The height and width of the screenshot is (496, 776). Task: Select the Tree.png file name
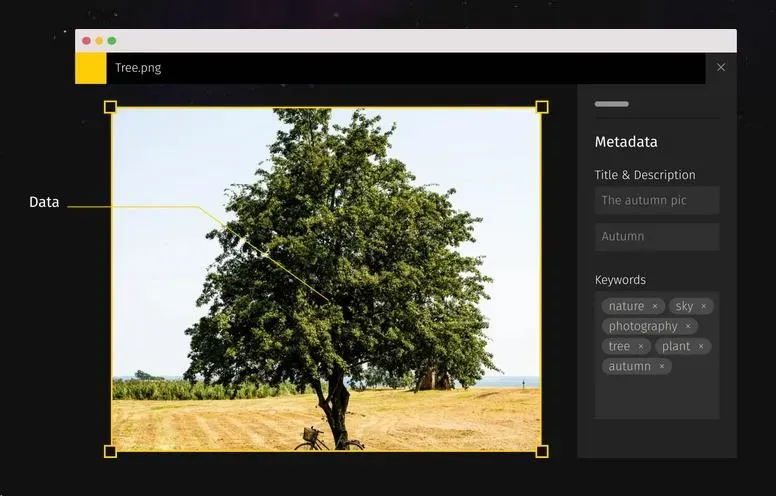(x=138, y=68)
